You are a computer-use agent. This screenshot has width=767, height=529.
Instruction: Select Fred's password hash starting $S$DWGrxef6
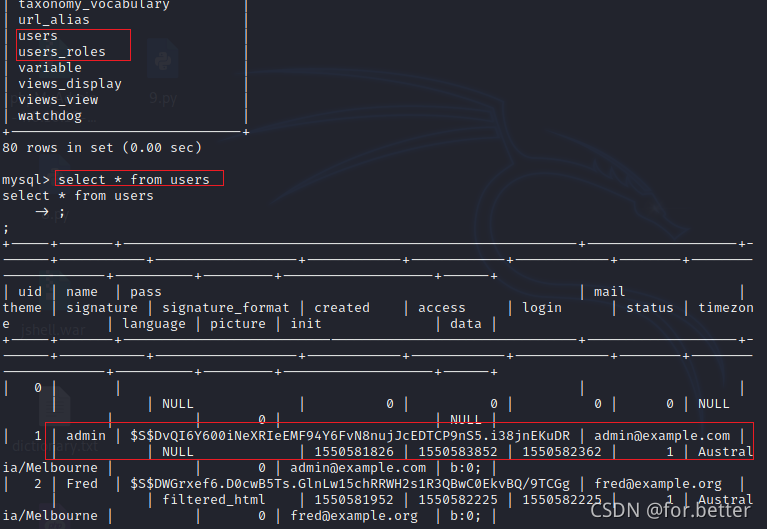(x=350, y=484)
